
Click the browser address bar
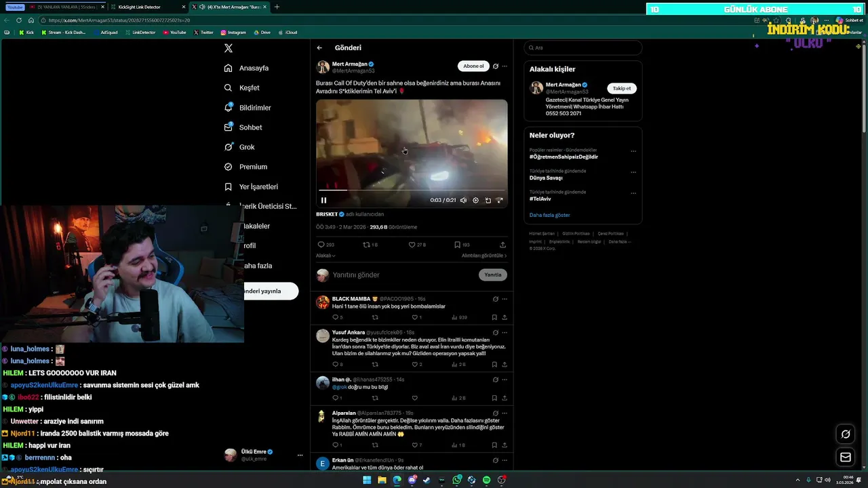(x=393, y=20)
